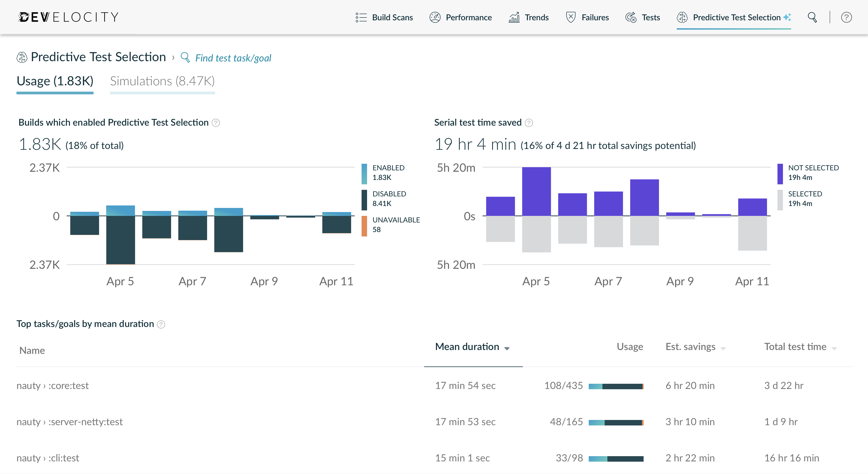The width and height of the screenshot is (868, 474).
Task: Click the Build Scans icon
Action: 360,18
